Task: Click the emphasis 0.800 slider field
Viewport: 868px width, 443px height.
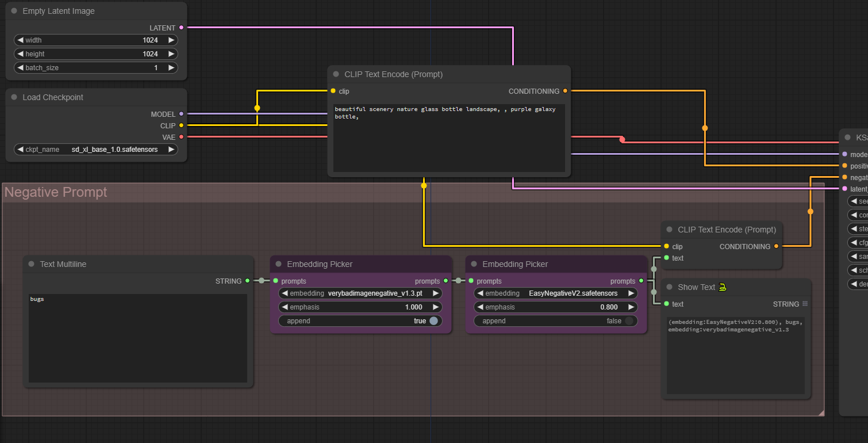Action: pyautogui.click(x=556, y=307)
